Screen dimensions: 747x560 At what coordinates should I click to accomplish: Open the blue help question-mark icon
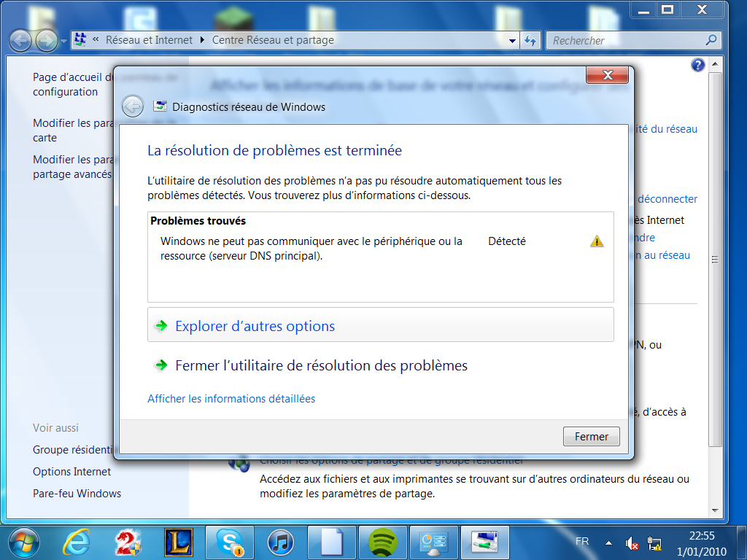tap(697, 65)
